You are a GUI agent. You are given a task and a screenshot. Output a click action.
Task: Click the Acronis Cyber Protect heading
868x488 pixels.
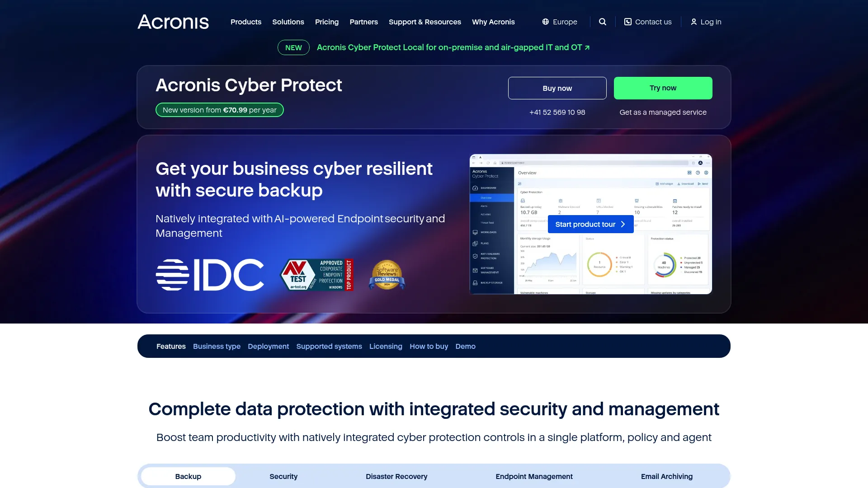[x=249, y=85]
